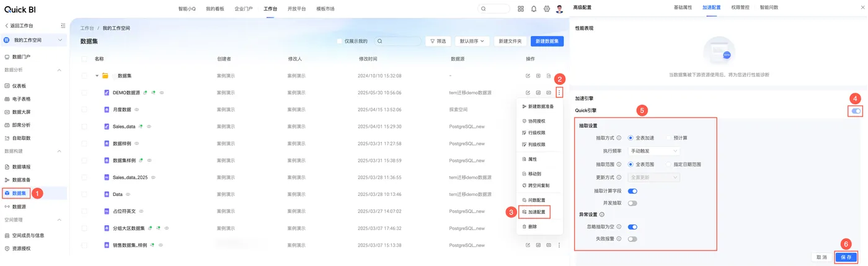The width and height of the screenshot is (868, 266).
Task: Collapse 数据分析 sidebar section
Action: pos(60,70)
